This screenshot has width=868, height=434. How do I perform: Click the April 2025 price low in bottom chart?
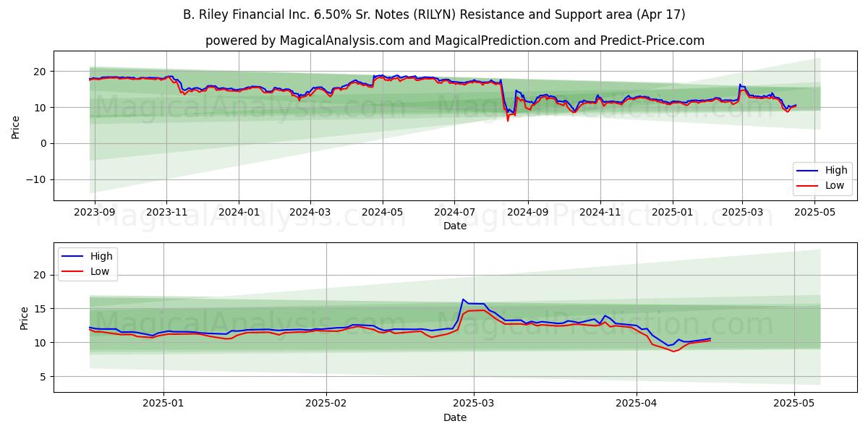tap(673, 350)
